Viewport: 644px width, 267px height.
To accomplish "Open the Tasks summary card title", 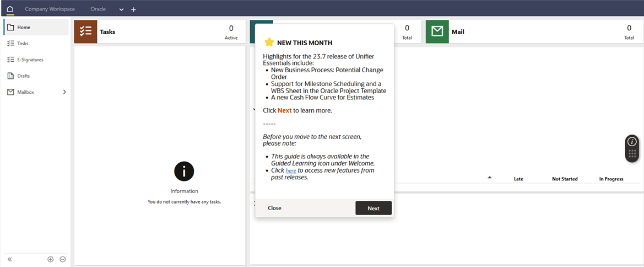I will pyautogui.click(x=107, y=31).
